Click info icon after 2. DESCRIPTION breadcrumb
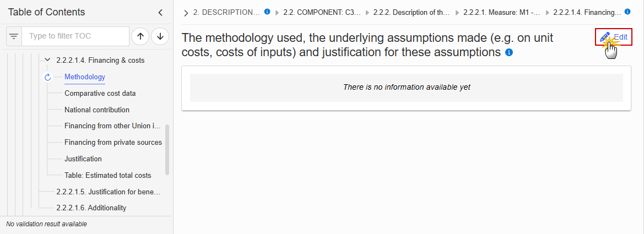 tap(267, 12)
